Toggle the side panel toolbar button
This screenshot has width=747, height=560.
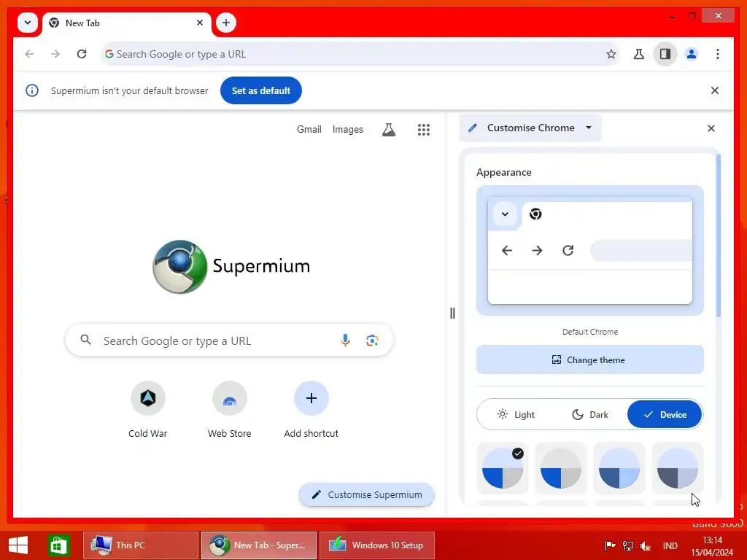click(x=665, y=54)
